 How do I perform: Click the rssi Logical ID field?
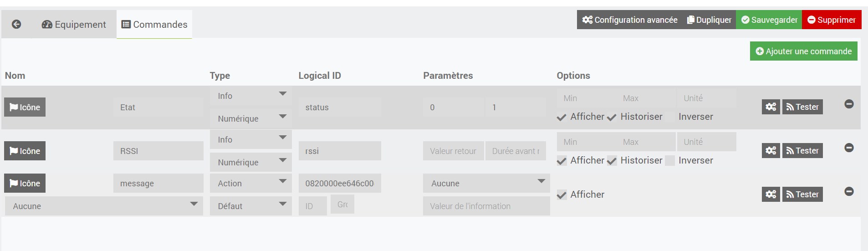339,151
